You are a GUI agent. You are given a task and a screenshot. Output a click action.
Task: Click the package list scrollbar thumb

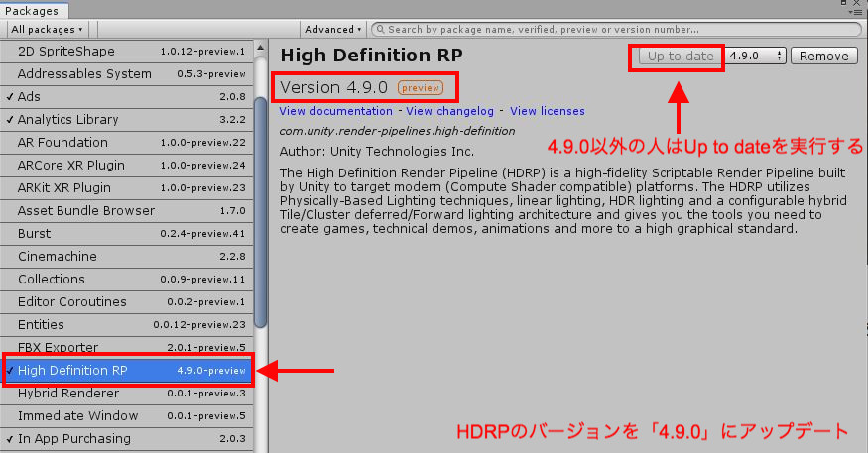(x=260, y=212)
